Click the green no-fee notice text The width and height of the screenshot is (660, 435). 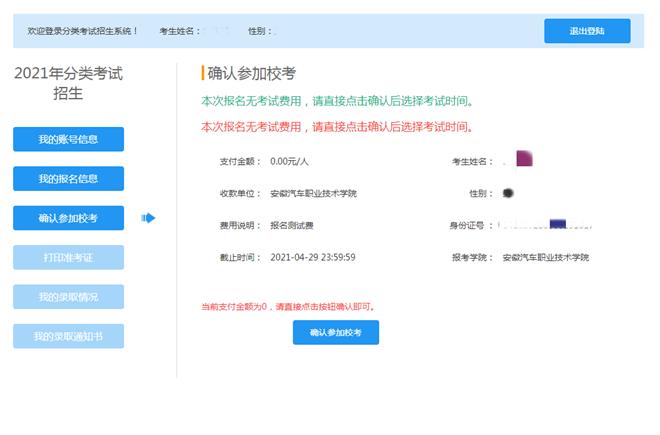[337, 101]
